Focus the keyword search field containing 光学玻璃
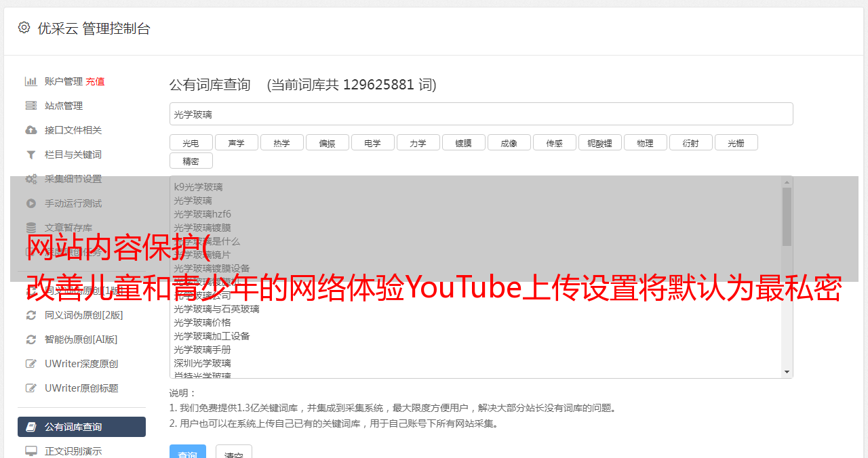 click(x=481, y=114)
